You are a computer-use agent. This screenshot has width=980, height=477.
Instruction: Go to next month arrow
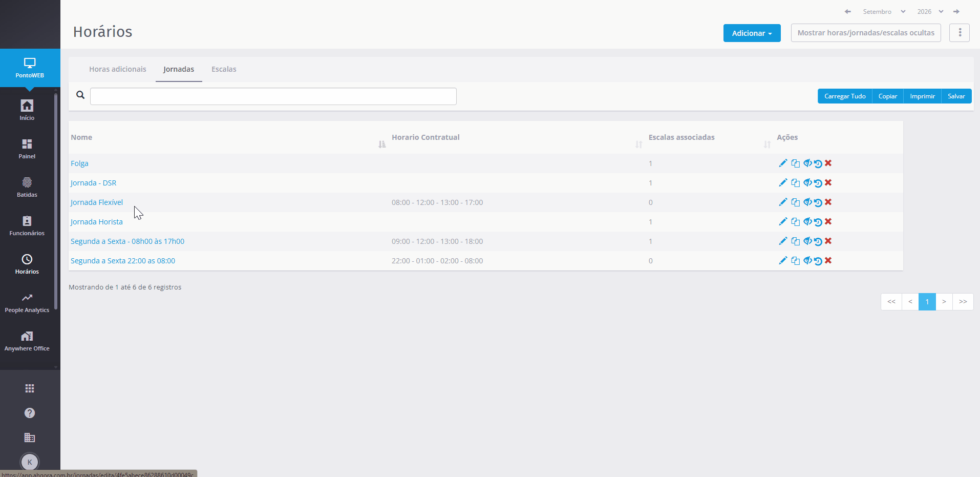(956, 12)
